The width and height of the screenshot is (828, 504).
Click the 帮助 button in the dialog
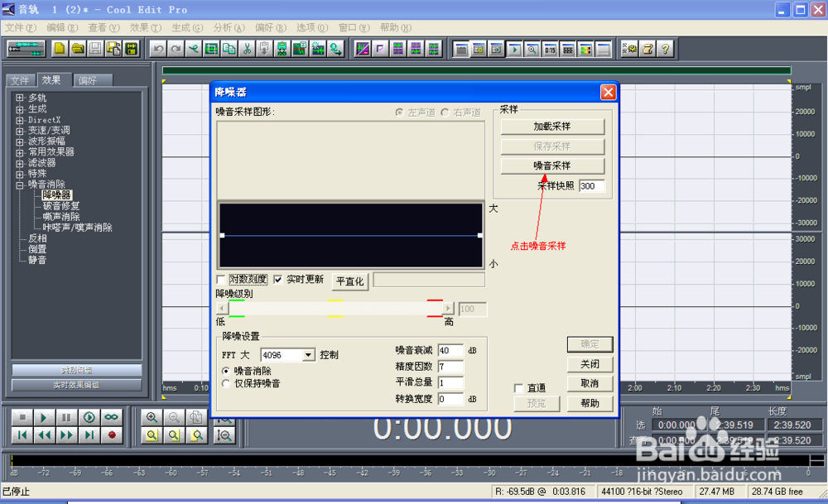point(590,403)
